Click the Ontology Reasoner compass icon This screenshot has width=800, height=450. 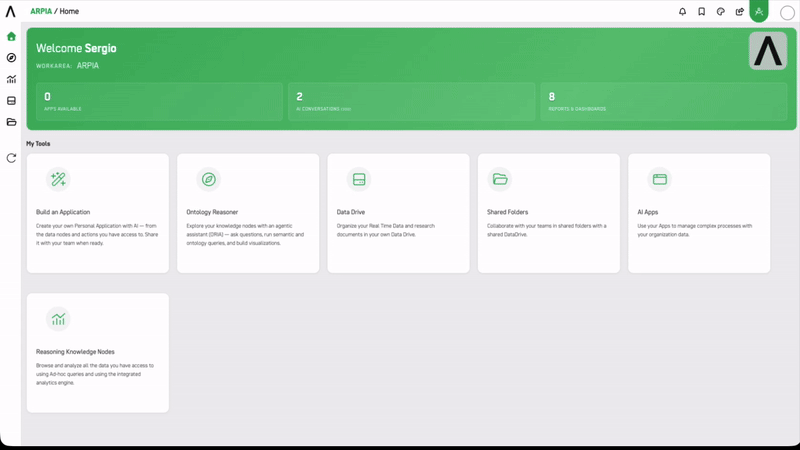point(209,179)
